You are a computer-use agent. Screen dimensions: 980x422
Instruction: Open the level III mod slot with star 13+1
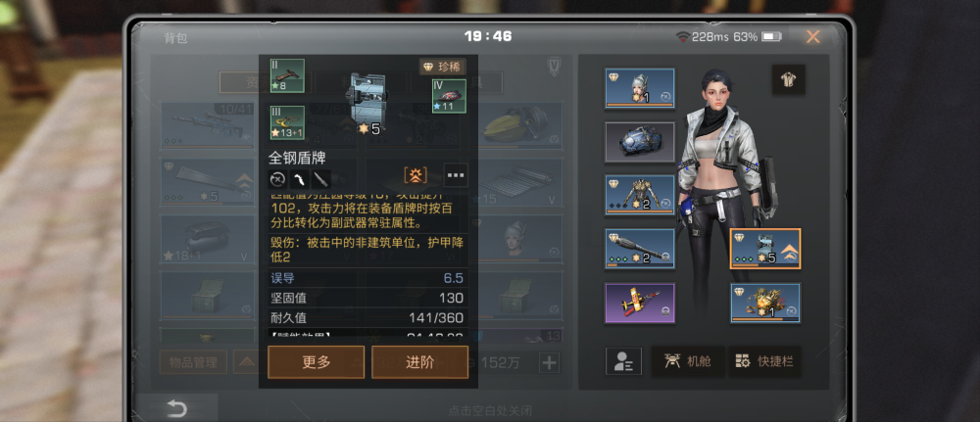pos(287,122)
